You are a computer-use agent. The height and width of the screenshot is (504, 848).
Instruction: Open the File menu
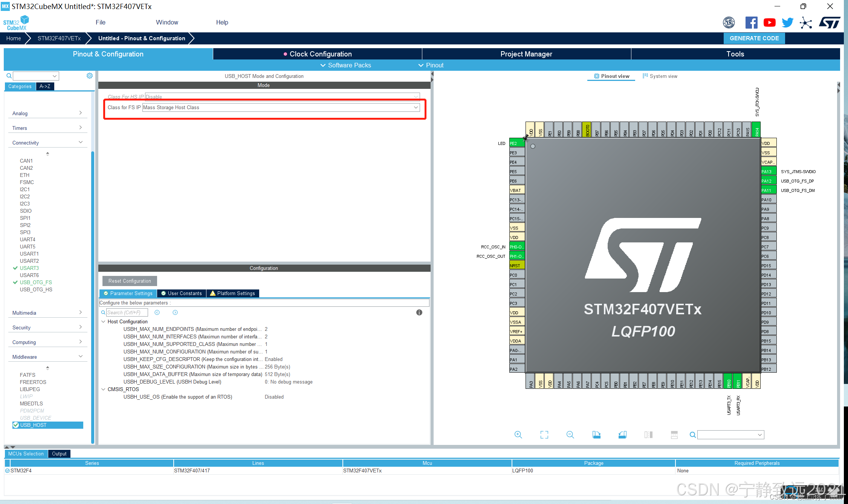tap(101, 22)
